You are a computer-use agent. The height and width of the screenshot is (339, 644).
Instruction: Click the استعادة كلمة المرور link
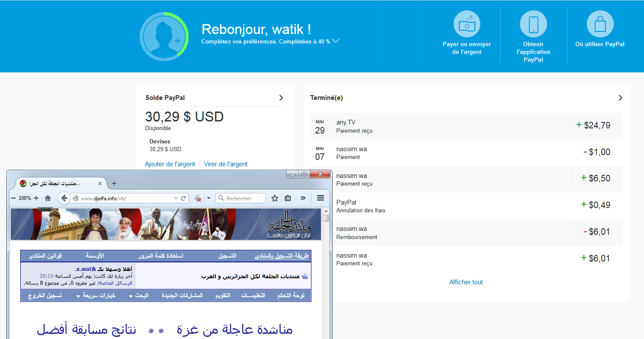[161, 256]
